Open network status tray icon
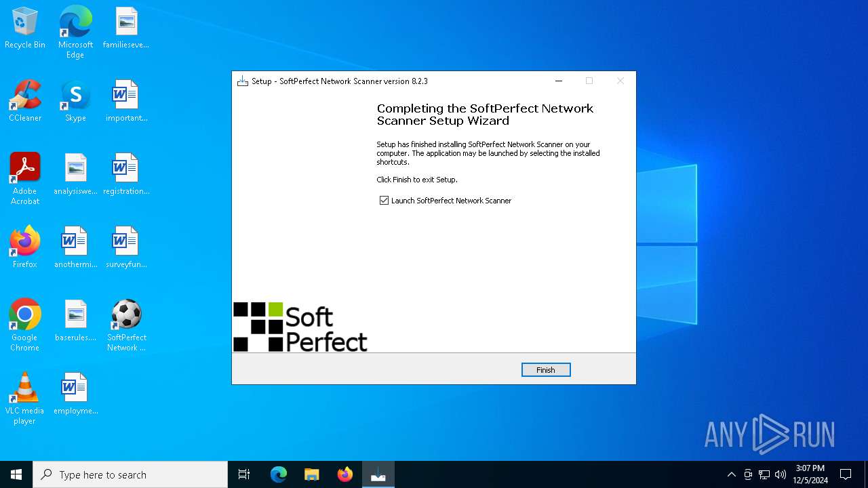The image size is (868, 488). click(764, 474)
